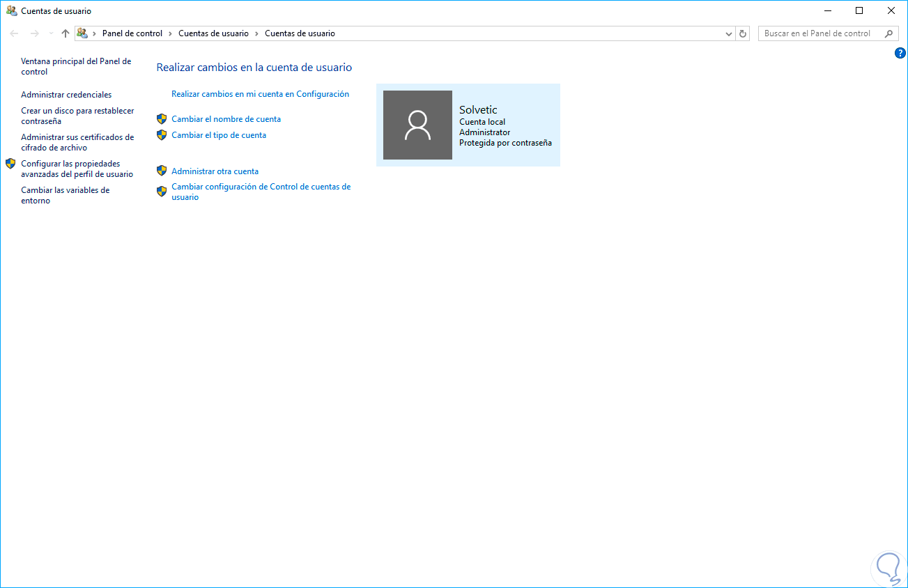Click the Solvetic account name text
This screenshot has height=588, width=908.
point(478,110)
